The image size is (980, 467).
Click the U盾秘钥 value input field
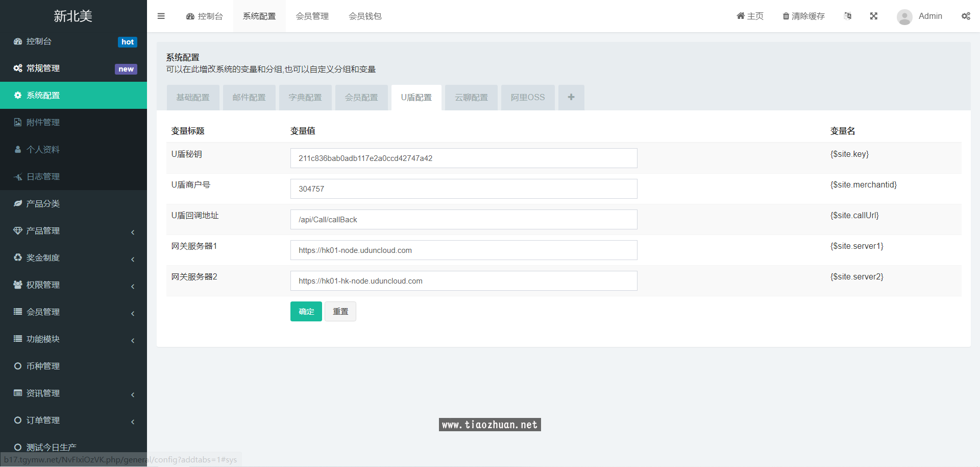(x=463, y=158)
